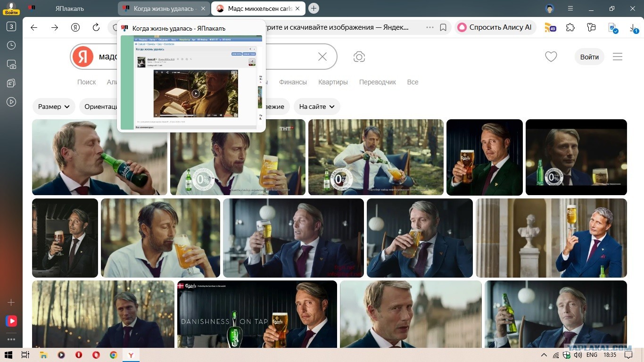The image size is (644, 362).
Task: Expand the 'Размер' size filter
Action: (54, 107)
